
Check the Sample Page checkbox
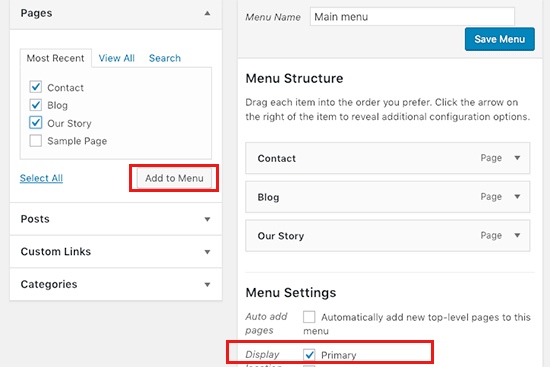click(x=36, y=141)
